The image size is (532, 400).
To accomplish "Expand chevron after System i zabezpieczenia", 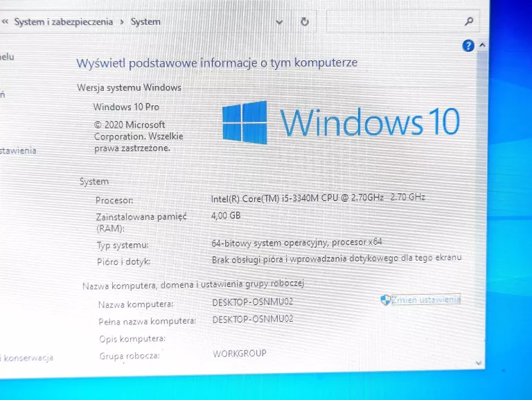I will [x=122, y=22].
